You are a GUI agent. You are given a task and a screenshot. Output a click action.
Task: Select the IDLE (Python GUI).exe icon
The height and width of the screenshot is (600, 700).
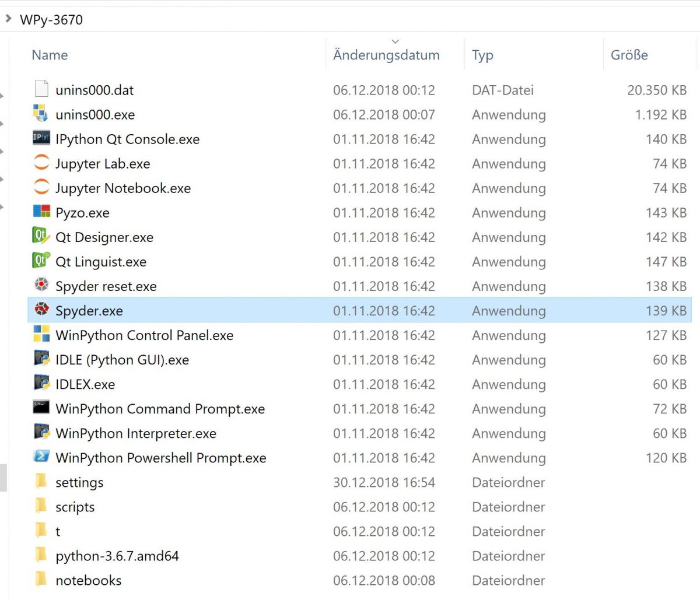[41, 359]
